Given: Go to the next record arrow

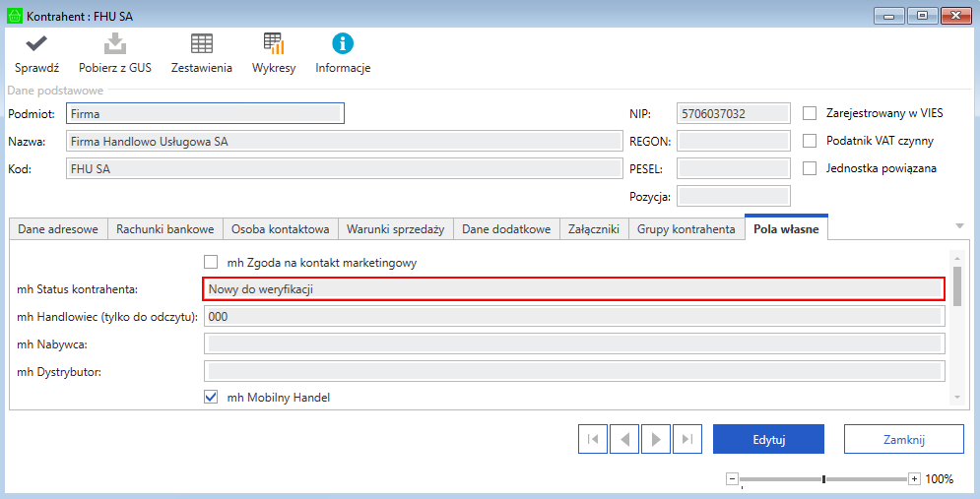Looking at the screenshot, I should click(655, 439).
